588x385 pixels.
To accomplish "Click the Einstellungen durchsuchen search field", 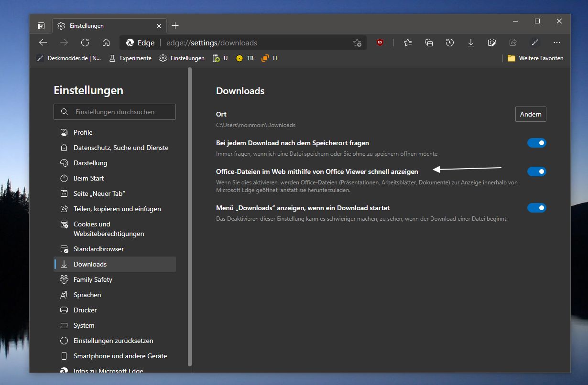I will 115,112.
